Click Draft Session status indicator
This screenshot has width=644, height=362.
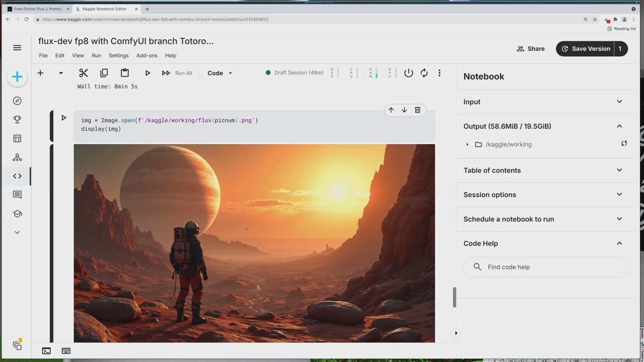pos(295,73)
